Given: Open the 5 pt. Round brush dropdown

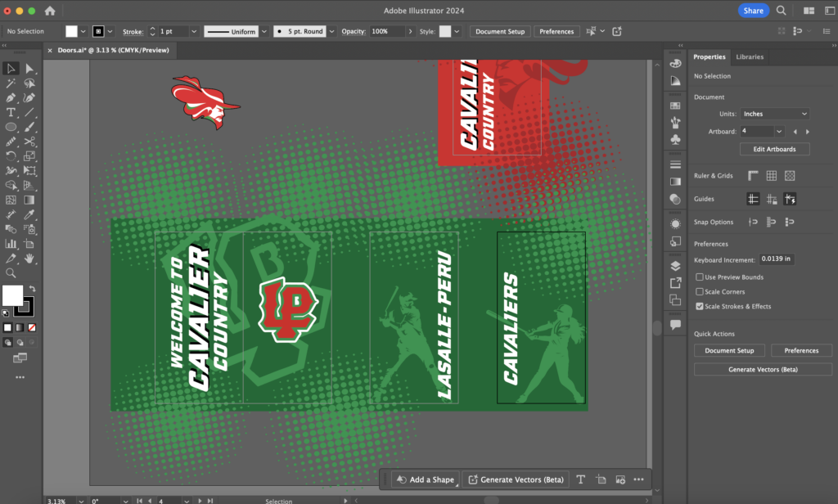Looking at the screenshot, I should [331, 32].
